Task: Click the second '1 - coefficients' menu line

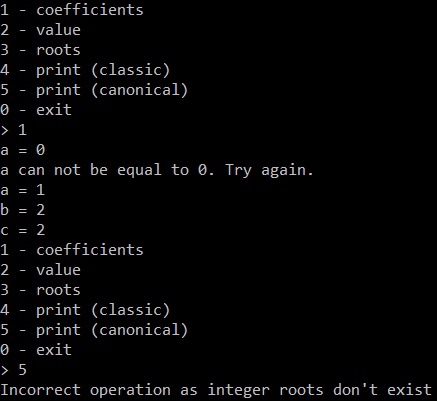Action: [x=72, y=250]
